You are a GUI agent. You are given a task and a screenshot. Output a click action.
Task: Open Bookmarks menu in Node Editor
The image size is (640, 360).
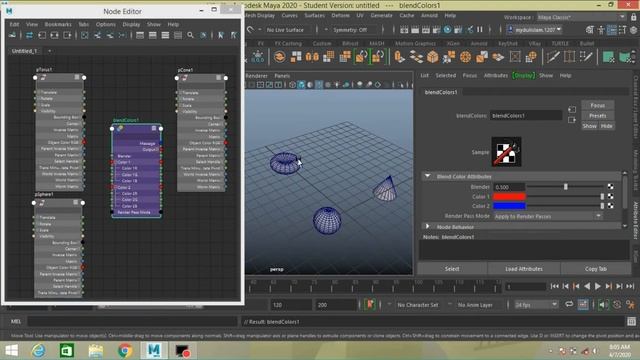pyautogui.click(x=58, y=24)
